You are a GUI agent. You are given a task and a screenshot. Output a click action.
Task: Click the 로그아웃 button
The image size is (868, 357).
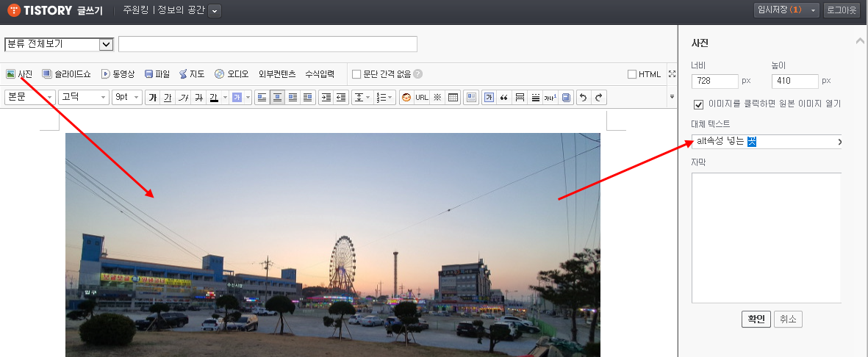click(x=842, y=10)
